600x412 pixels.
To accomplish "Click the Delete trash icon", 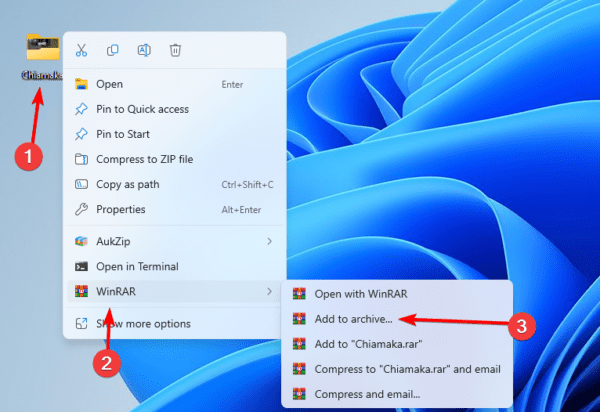I will click(175, 50).
